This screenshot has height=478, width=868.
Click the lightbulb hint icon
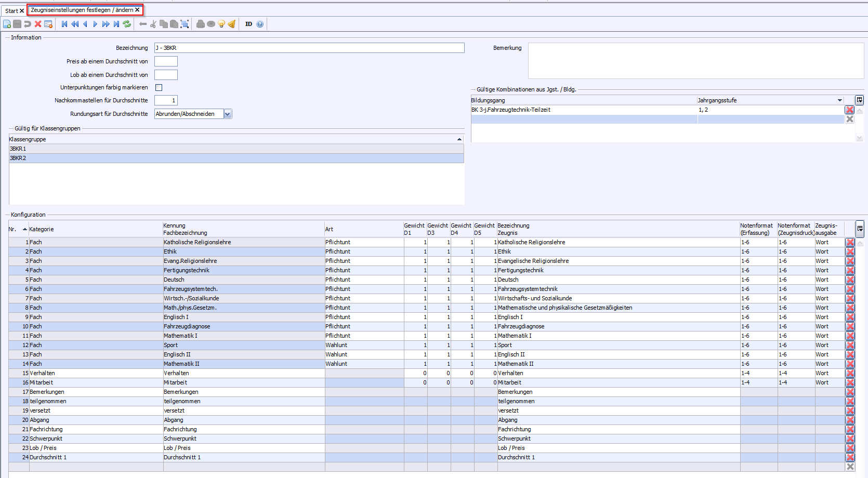point(221,24)
